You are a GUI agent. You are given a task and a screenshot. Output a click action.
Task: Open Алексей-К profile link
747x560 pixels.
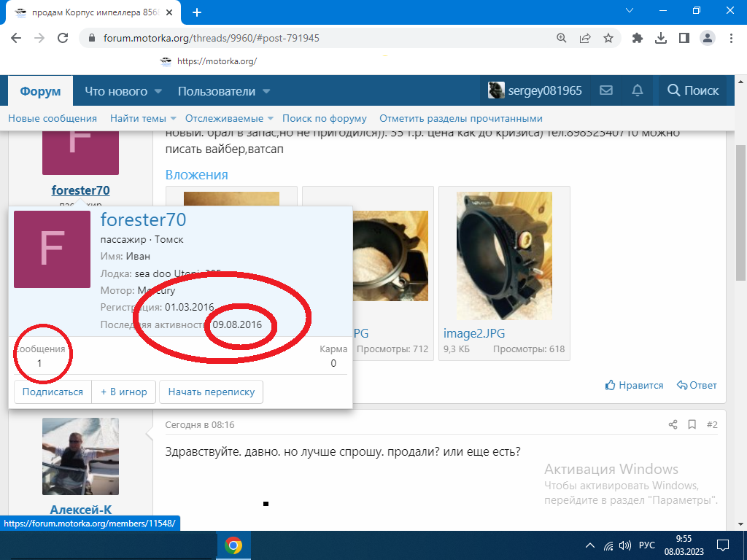pyautogui.click(x=80, y=510)
